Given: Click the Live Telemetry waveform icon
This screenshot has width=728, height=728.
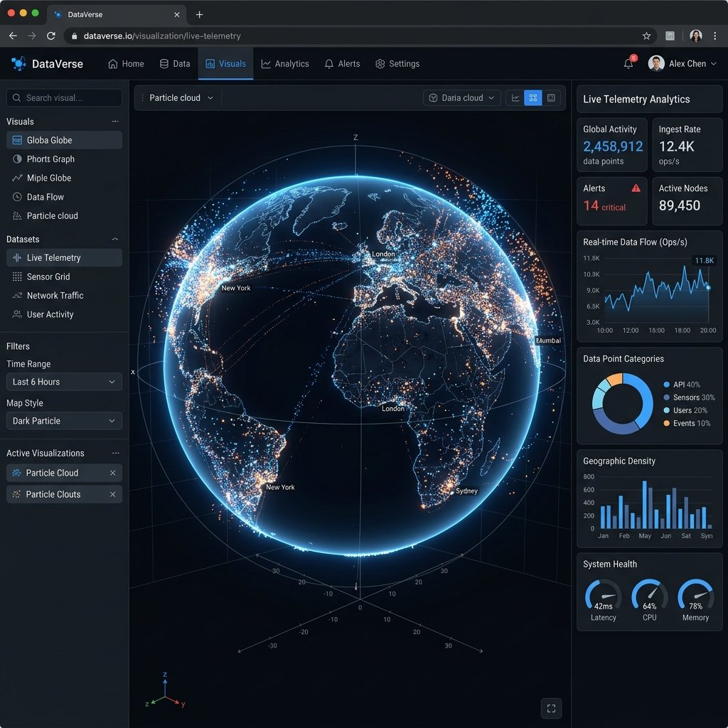Looking at the screenshot, I should click(17, 257).
